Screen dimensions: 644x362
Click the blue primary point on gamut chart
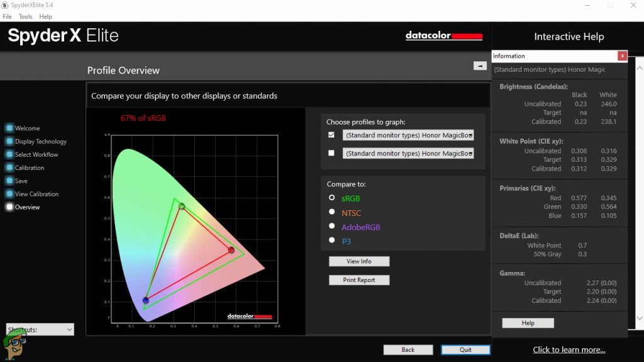point(145,300)
